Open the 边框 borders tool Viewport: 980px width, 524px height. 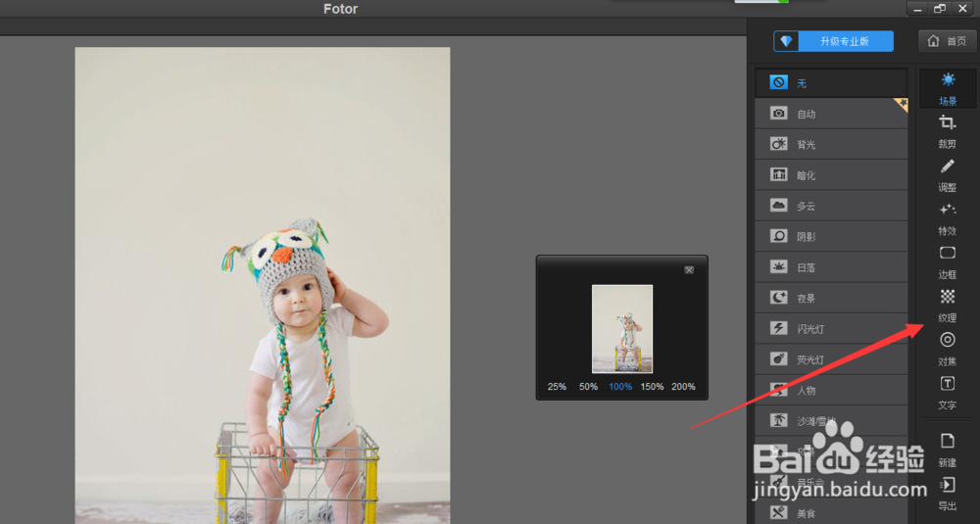tap(948, 260)
